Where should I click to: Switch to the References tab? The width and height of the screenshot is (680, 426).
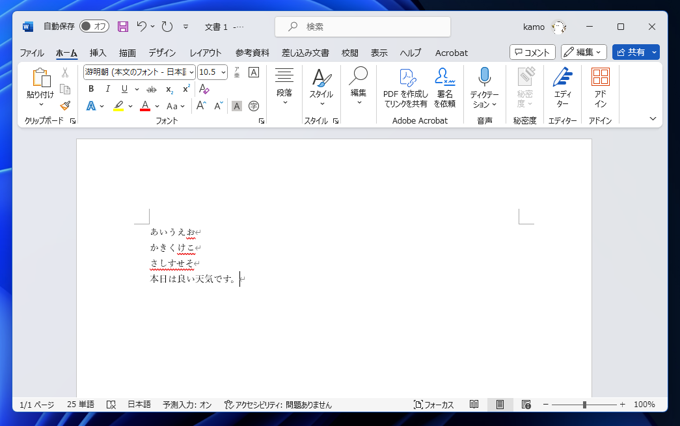(252, 53)
